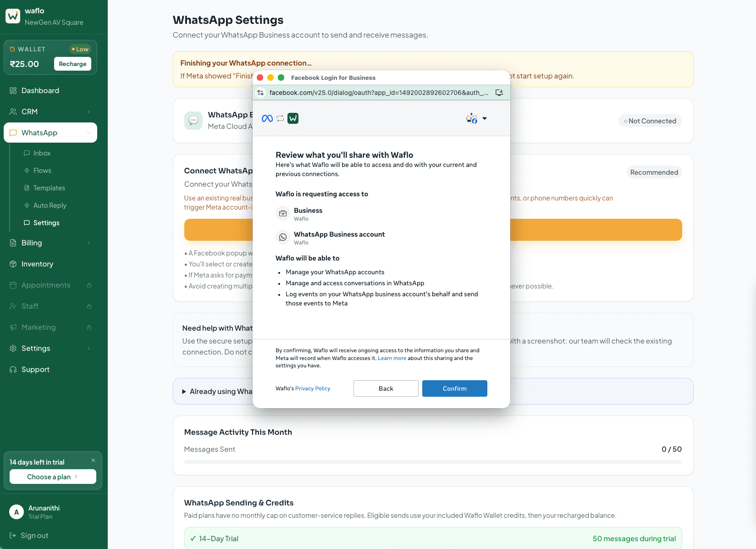Choose a plan for the trial
Screen dimensions: 756x549
(53, 477)
